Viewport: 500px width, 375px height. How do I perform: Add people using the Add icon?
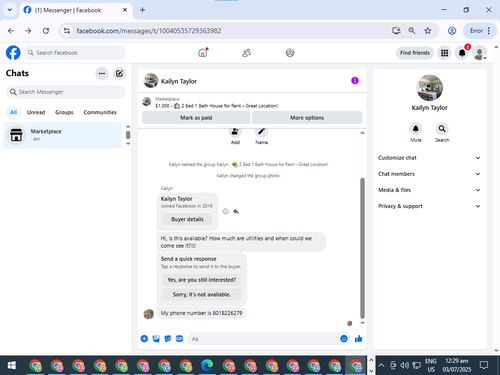click(235, 131)
